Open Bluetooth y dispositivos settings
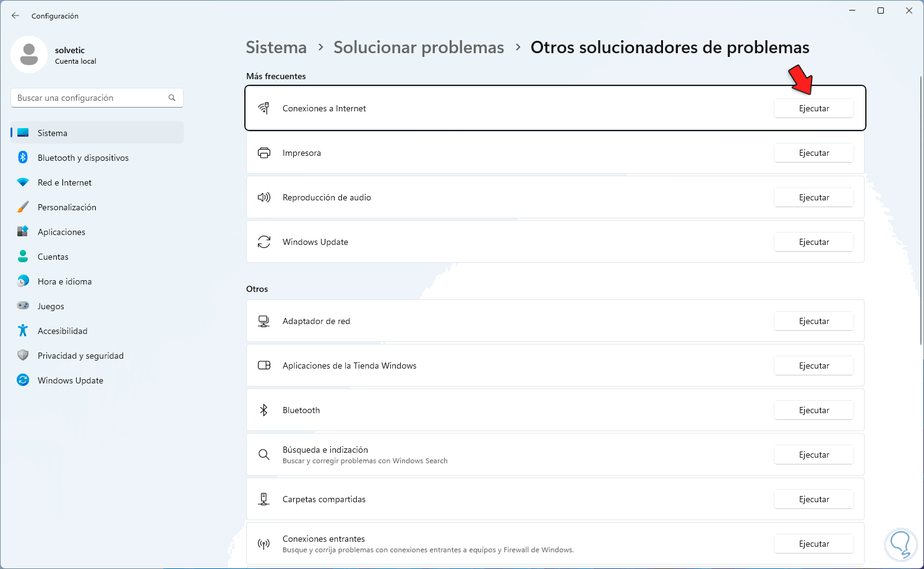The width and height of the screenshot is (924, 569). 83,158
